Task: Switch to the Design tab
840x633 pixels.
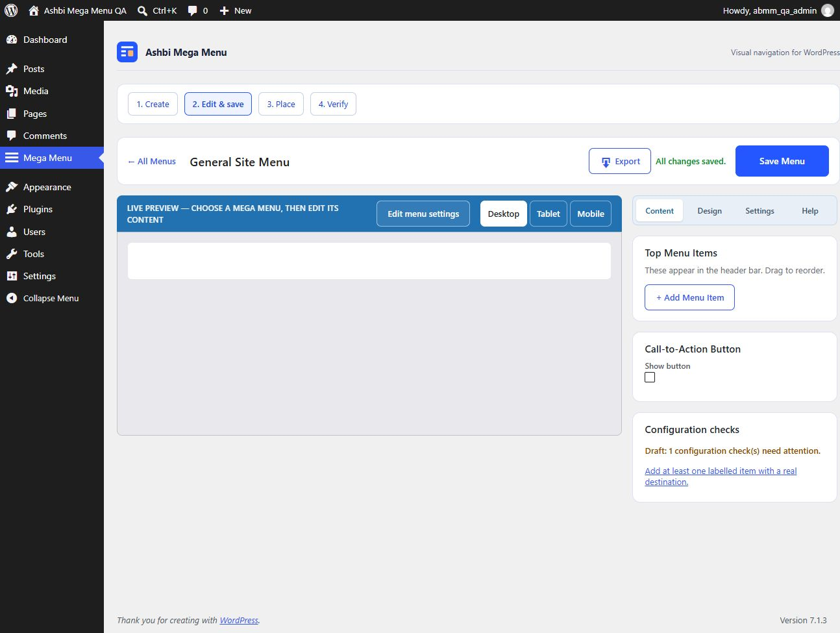Action: pyautogui.click(x=710, y=210)
